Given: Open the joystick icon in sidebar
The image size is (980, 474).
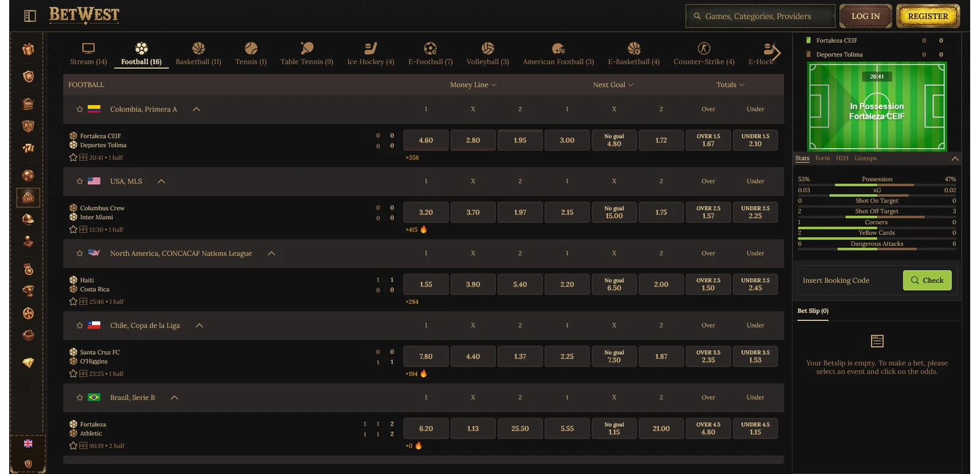Looking at the screenshot, I should (x=28, y=241).
